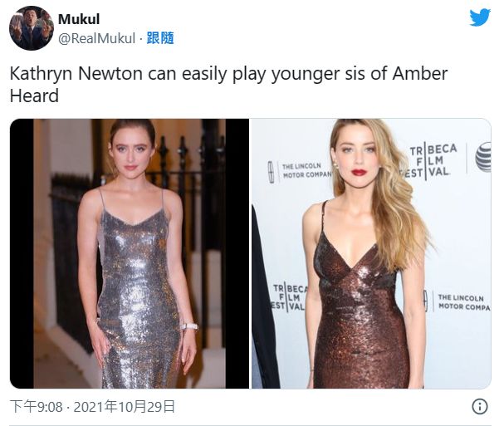This screenshot has width=504, height=426.
Task: Click the Lincoln emblem beside the woman's earring
Action: tap(272, 172)
